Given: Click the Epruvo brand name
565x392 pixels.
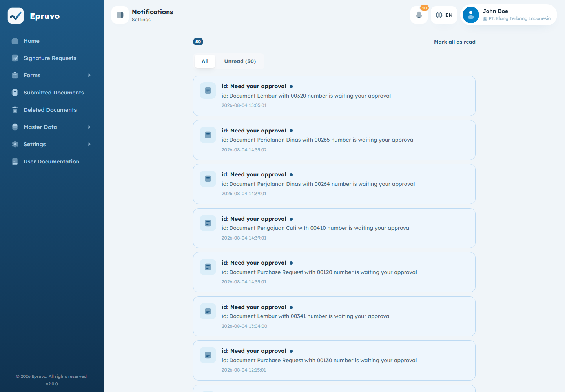Looking at the screenshot, I should pos(45,16).
